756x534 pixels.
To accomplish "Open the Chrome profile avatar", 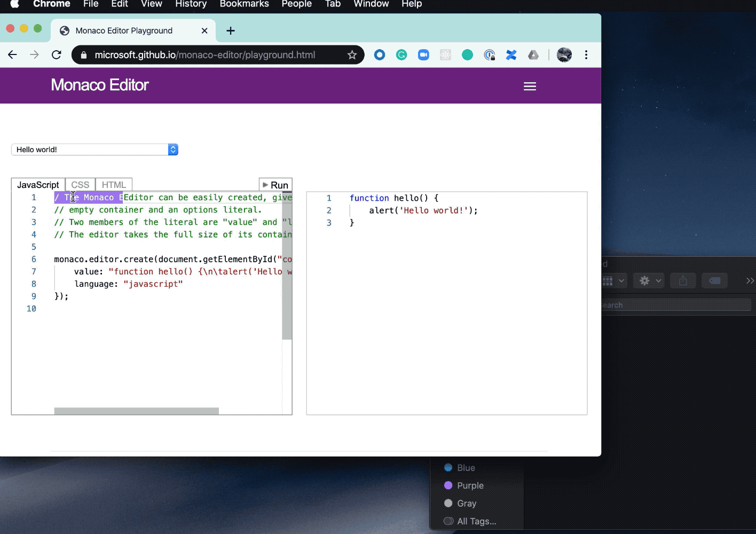I will pyautogui.click(x=564, y=54).
